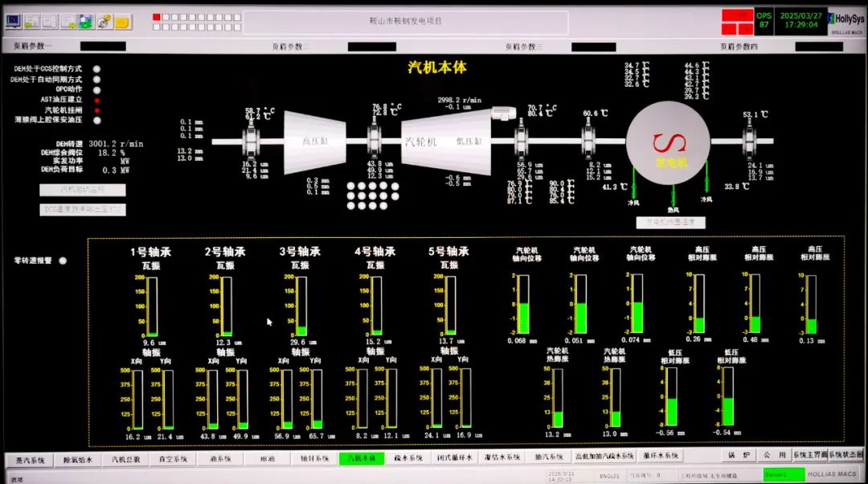
Task: Click the 系统状态图 button at bottom right
Action: point(846,456)
